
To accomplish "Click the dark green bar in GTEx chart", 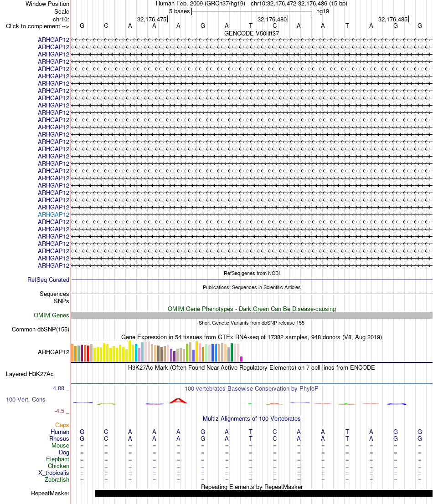I will (x=232, y=352).
